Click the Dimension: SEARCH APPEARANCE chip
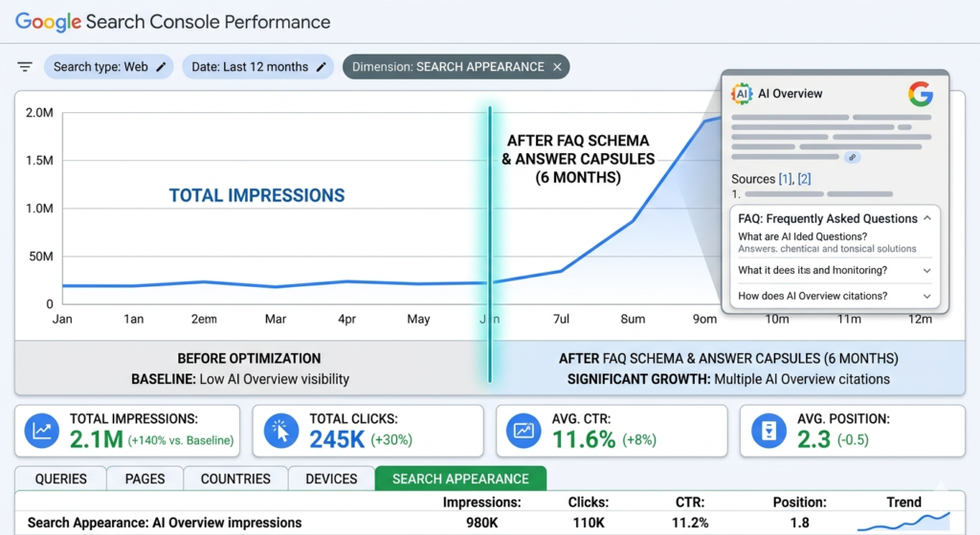This screenshot has height=535, width=980. coord(457,67)
